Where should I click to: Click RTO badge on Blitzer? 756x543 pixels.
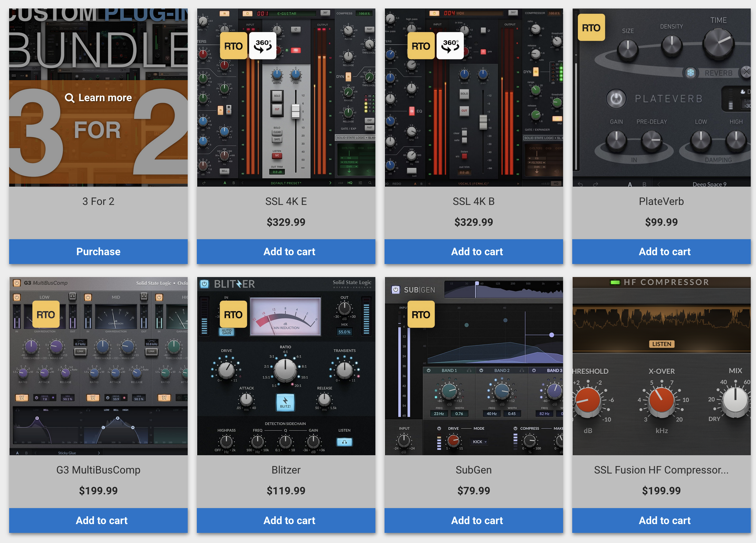[233, 315]
